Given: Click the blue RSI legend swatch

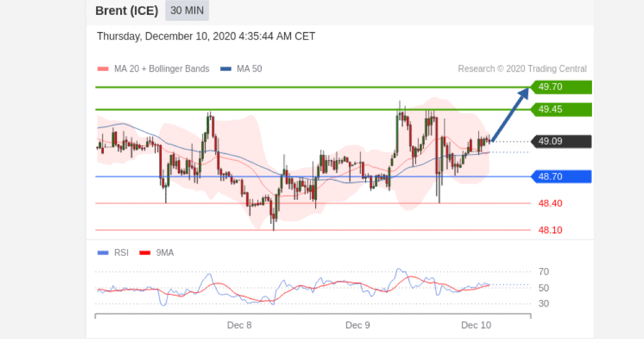Looking at the screenshot, I should [x=103, y=252].
